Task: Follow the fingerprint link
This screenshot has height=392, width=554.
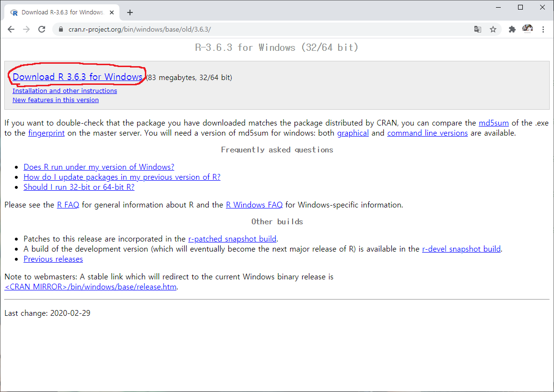Action: pyautogui.click(x=46, y=133)
